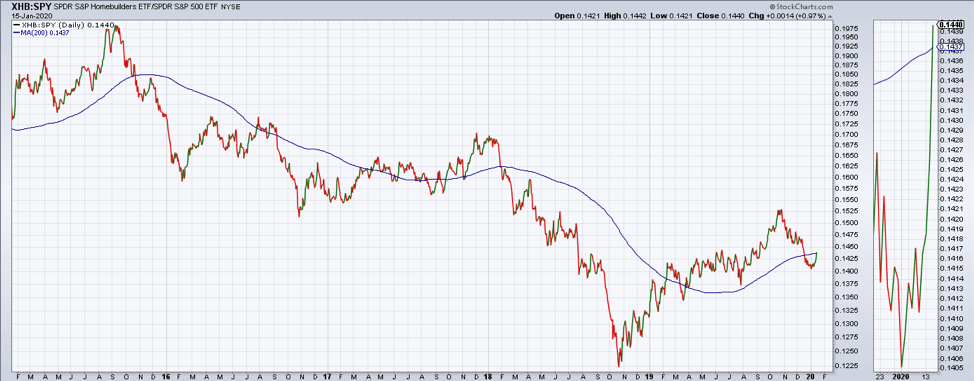
Task: Click the '2020' label under the zoom panel
Action: (901, 376)
